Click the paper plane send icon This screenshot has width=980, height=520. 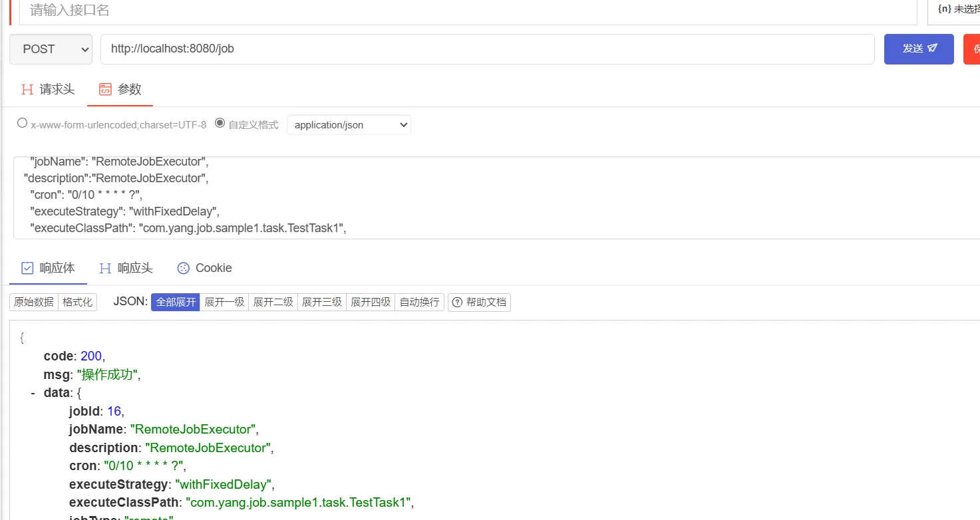[x=932, y=49]
